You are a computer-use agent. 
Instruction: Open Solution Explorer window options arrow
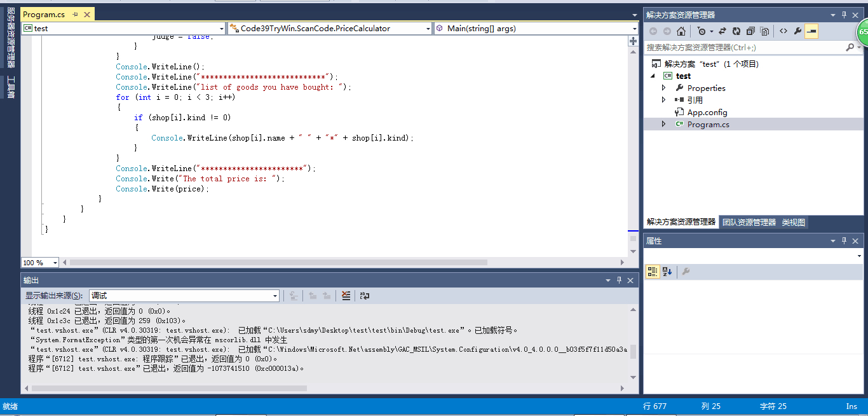(833, 15)
